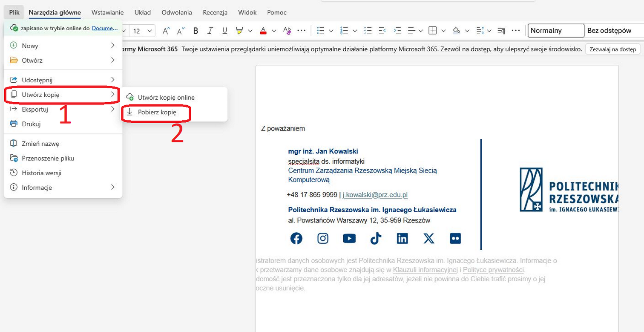The height and width of the screenshot is (332, 644).
Task: Choose Przenoszenie pliku menu entry
Action: 63,158
